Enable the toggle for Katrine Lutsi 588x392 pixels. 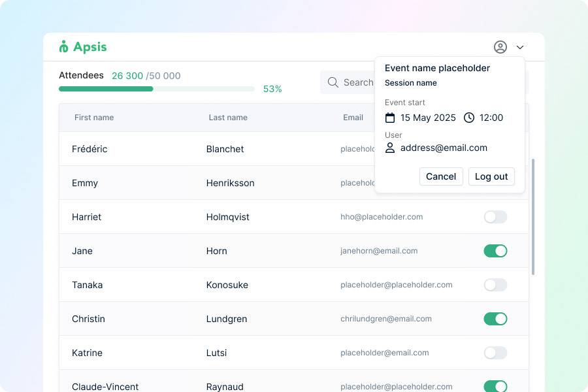point(495,353)
